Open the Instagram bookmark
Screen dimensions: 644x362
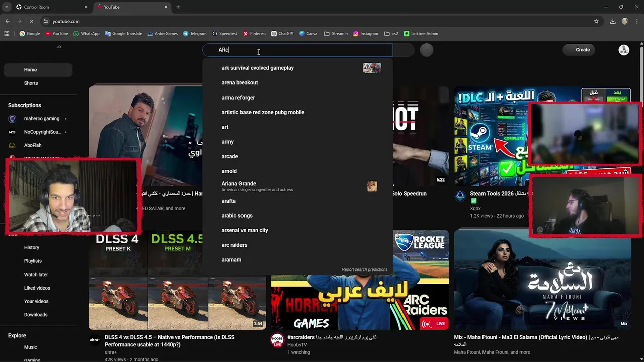pyautogui.click(x=365, y=34)
